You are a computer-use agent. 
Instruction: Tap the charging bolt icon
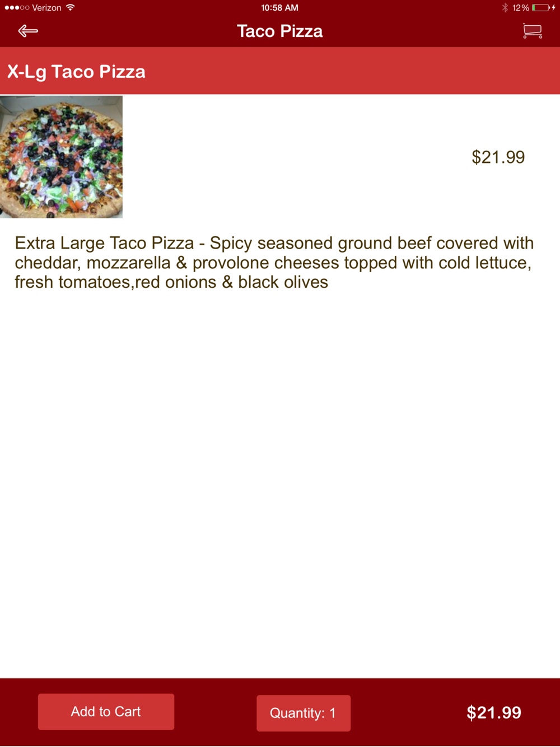(x=553, y=8)
